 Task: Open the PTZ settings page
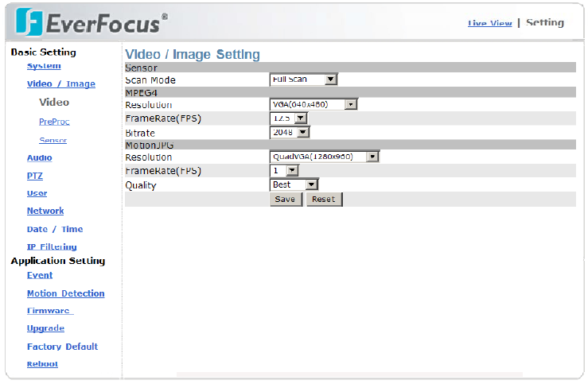coord(35,176)
